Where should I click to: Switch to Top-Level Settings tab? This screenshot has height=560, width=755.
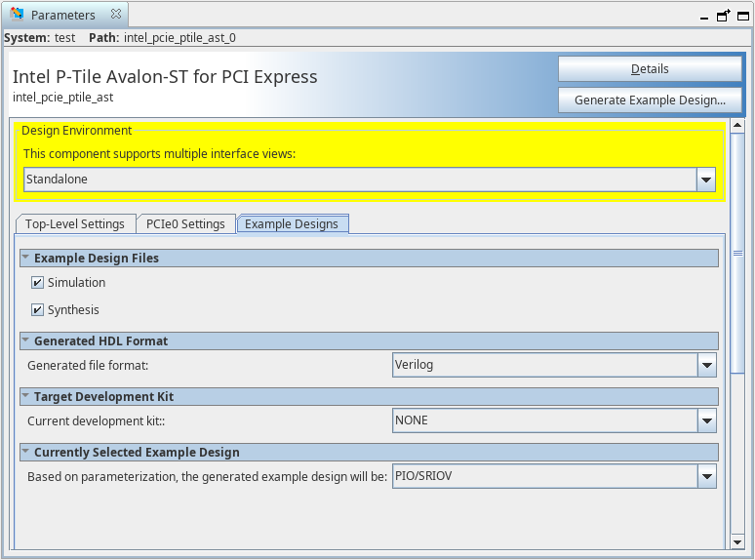[x=75, y=224]
